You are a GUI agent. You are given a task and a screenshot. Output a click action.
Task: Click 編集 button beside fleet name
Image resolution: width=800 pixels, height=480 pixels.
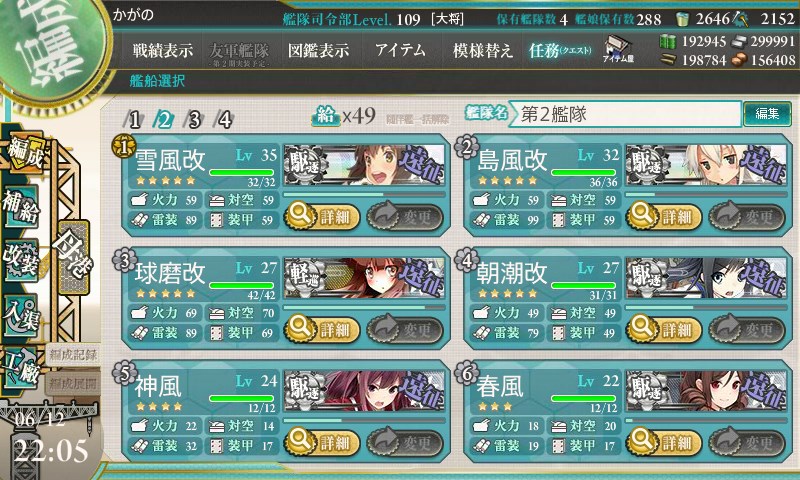(x=767, y=114)
